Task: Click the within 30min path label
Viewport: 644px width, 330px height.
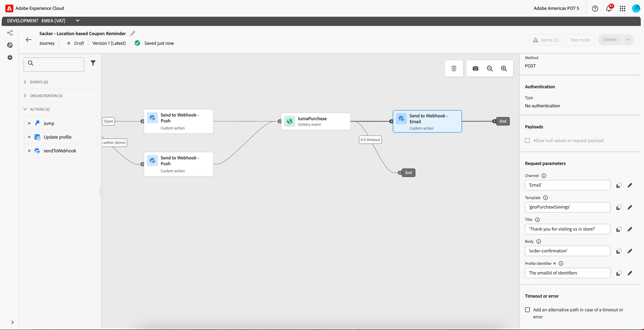Action: (x=114, y=143)
